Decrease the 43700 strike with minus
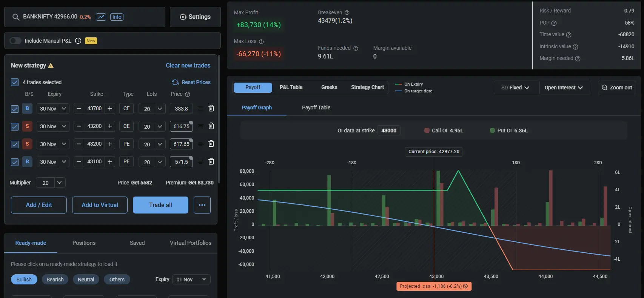Image resolution: width=644 pixels, height=298 pixels. tap(79, 109)
